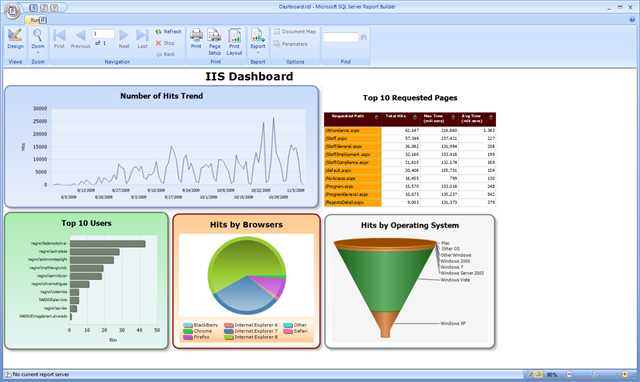
Task: Click the first quick access toolbar button
Action: point(33,8)
